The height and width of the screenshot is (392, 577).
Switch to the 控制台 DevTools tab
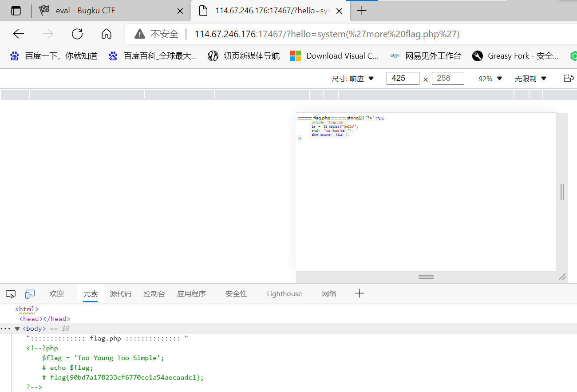pyautogui.click(x=154, y=294)
